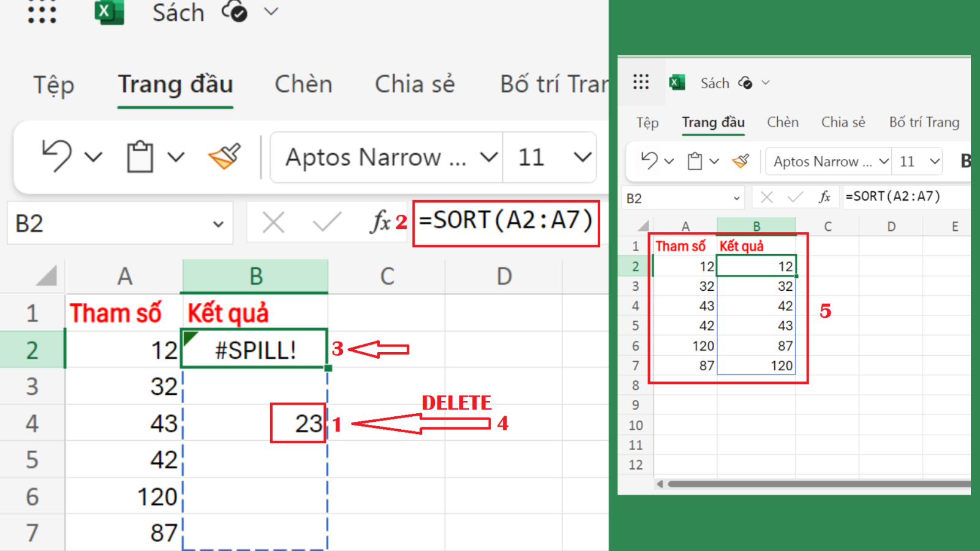Open the Chia sẻ tab in left window

coord(415,84)
